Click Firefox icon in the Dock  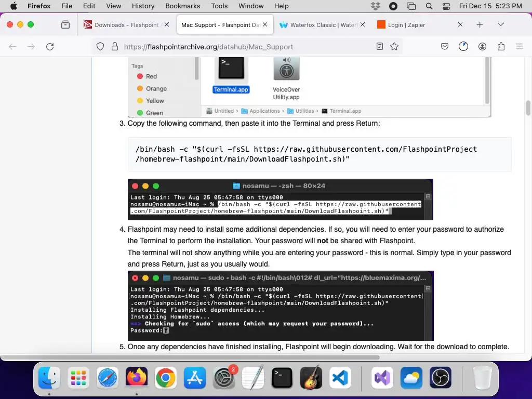coord(137,378)
